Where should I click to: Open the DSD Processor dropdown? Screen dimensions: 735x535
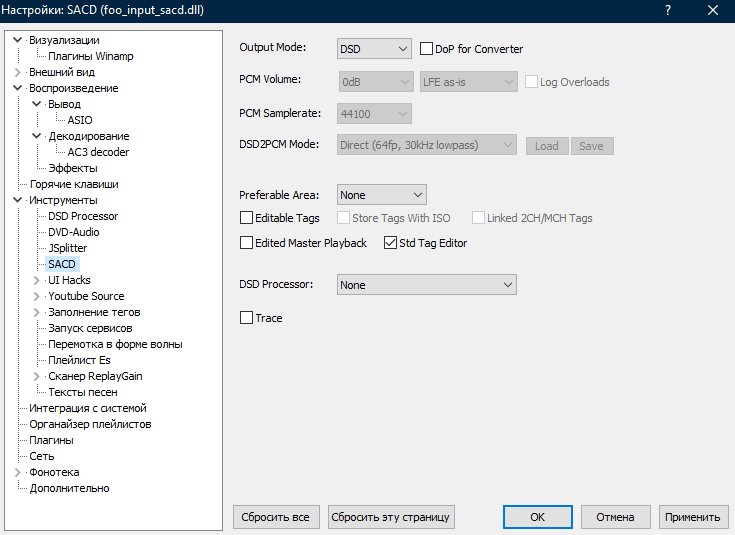coord(426,285)
